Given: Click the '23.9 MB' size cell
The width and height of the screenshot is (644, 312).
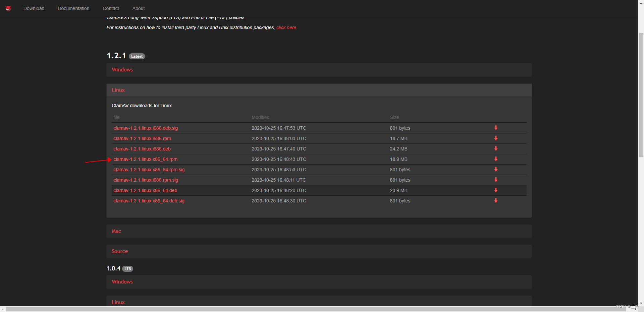Looking at the screenshot, I should tap(398, 190).
